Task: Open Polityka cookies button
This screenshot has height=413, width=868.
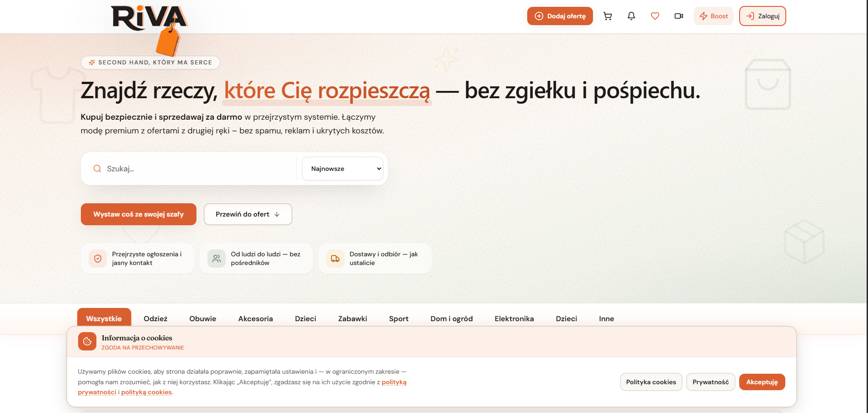Action: [651, 382]
